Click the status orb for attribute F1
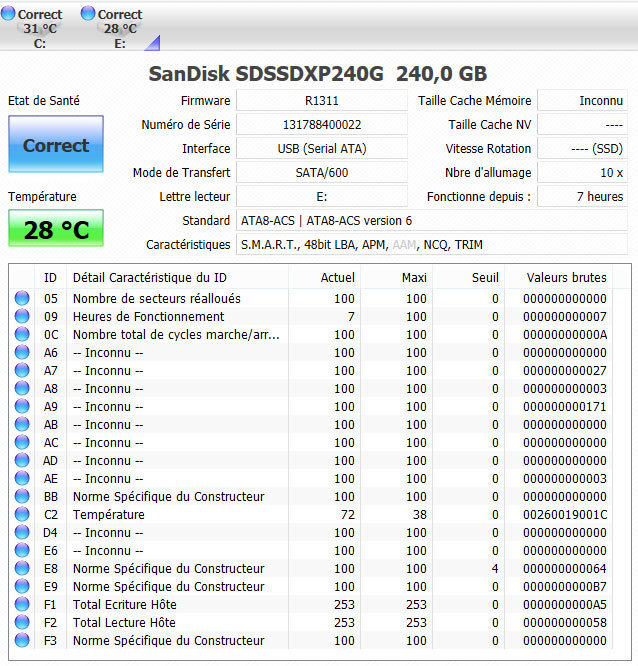Image resolution: width=638 pixels, height=666 pixels. point(22,604)
